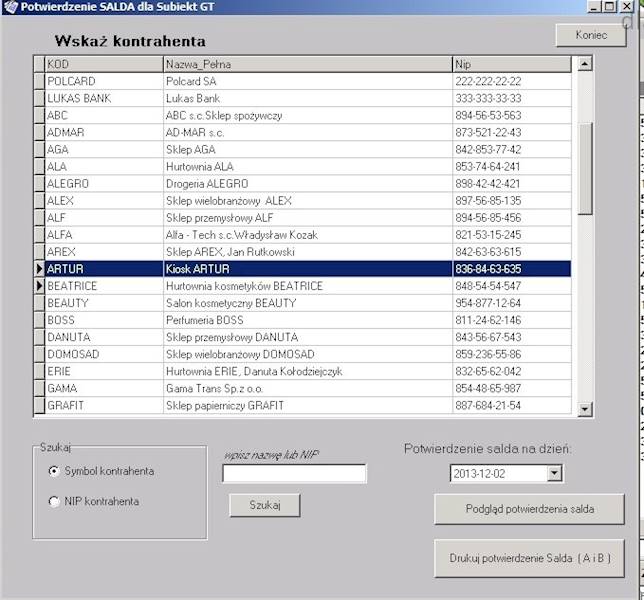
Task: Select the ALEGRO code cell
Action: coord(104,184)
